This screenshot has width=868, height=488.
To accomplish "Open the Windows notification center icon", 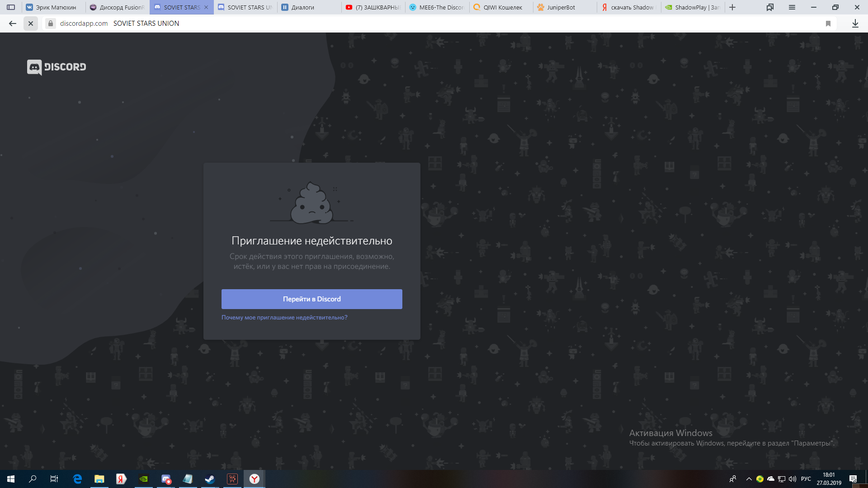I will coord(853,479).
